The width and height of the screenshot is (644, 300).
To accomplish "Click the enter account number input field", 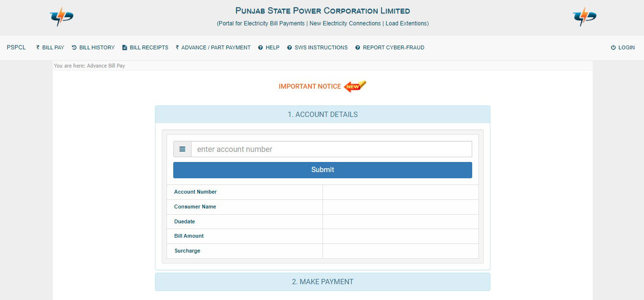I will coord(331,149).
